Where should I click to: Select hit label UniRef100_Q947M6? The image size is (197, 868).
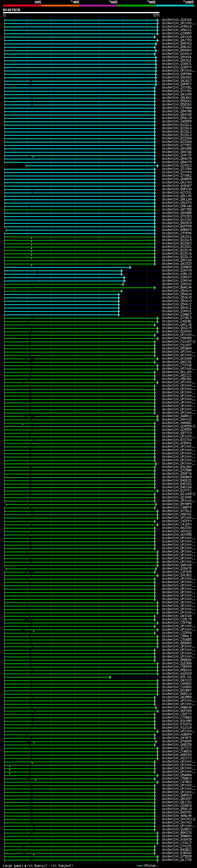tap(177, 111)
